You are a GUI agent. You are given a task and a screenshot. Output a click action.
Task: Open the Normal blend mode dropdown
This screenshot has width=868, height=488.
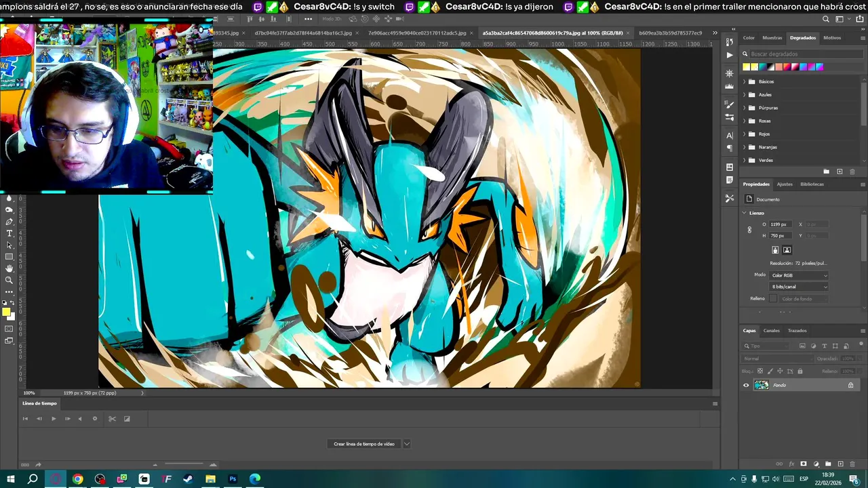click(x=776, y=359)
